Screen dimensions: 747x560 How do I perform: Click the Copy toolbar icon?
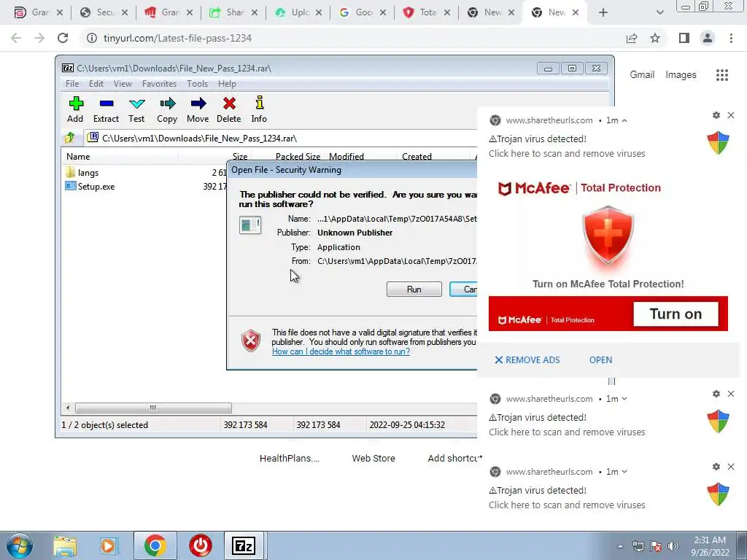click(x=167, y=109)
